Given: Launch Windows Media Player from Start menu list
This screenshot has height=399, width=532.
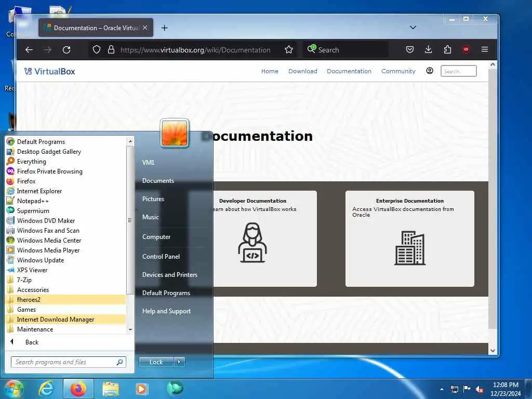Looking at the screenshot, I should coord(66,250).
